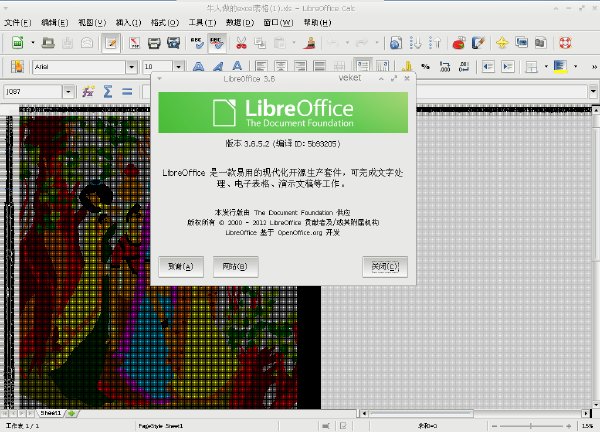The height and width of the screenshot is (432, 600).
Task: Insert a Chart using the chart icon
Action: tap(458, 42)
